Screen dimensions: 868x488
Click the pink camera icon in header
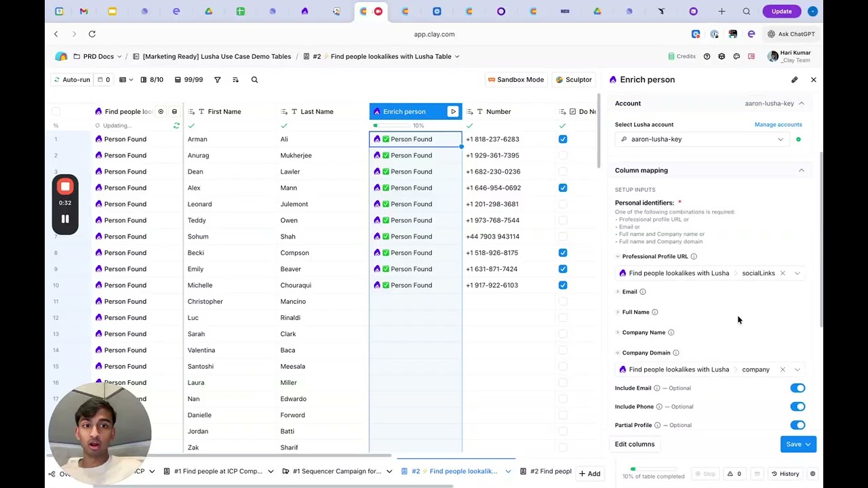[x=751, y=56]
